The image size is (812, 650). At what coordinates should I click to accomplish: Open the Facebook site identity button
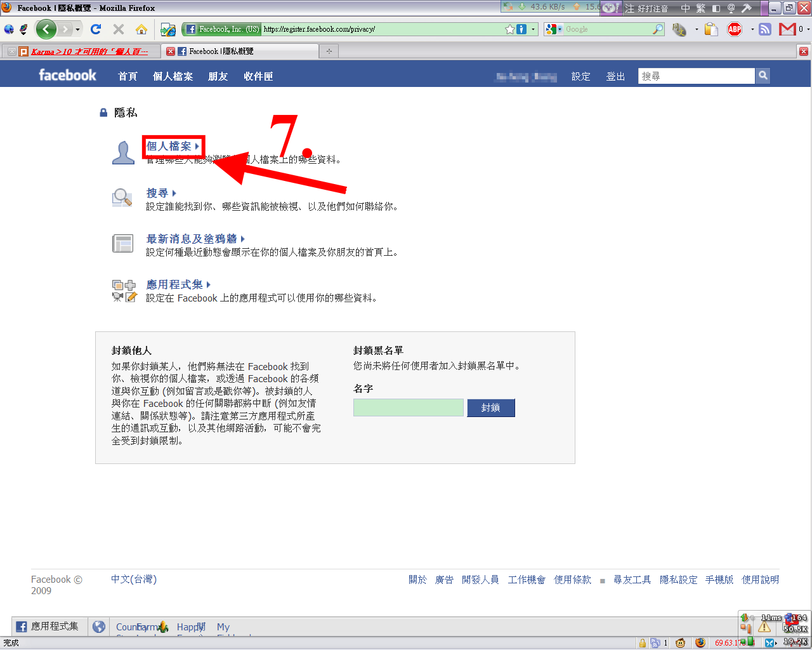pos(223,29)
